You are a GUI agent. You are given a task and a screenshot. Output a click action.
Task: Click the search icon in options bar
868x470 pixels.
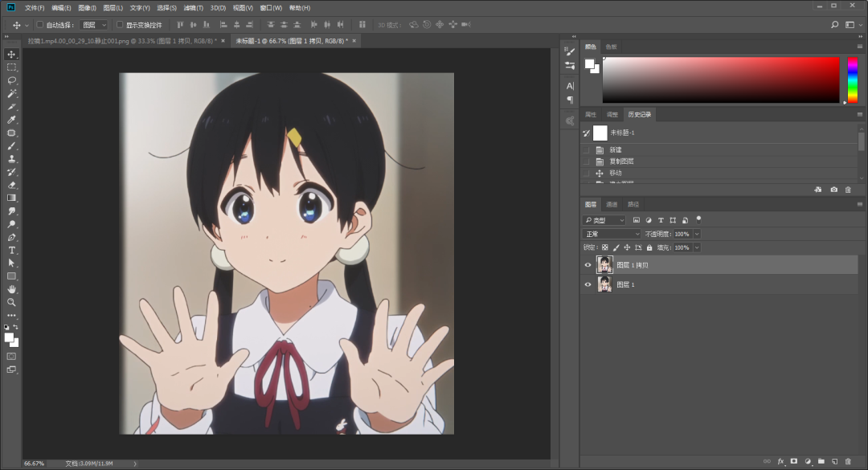835,24
